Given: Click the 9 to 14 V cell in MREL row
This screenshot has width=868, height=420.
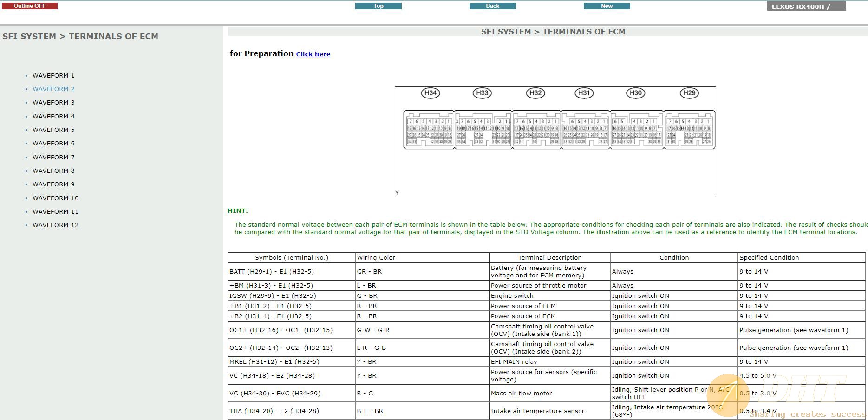Looking at the screenshot, I should click(802, 361).
